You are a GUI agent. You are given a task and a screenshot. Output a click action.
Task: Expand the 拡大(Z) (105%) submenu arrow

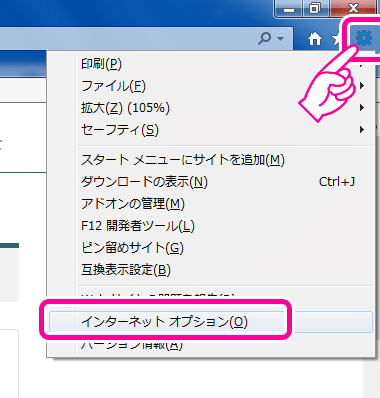pyautogui.click(x=362, y=108)
